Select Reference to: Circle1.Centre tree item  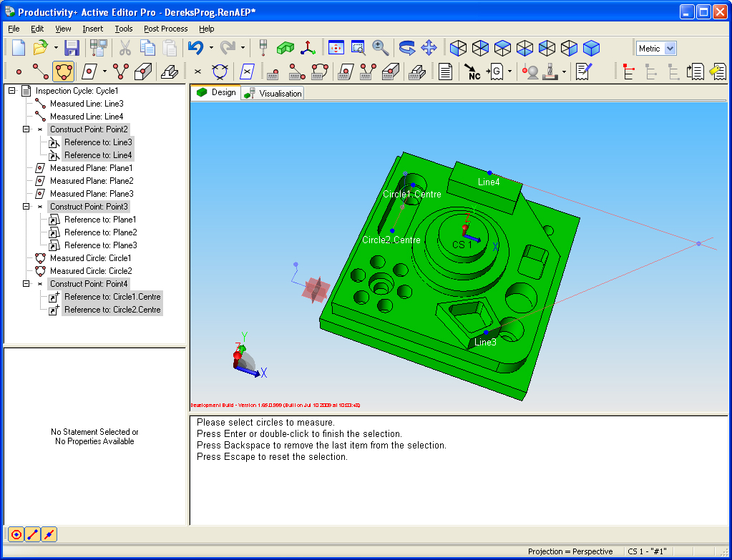[112, 297]
